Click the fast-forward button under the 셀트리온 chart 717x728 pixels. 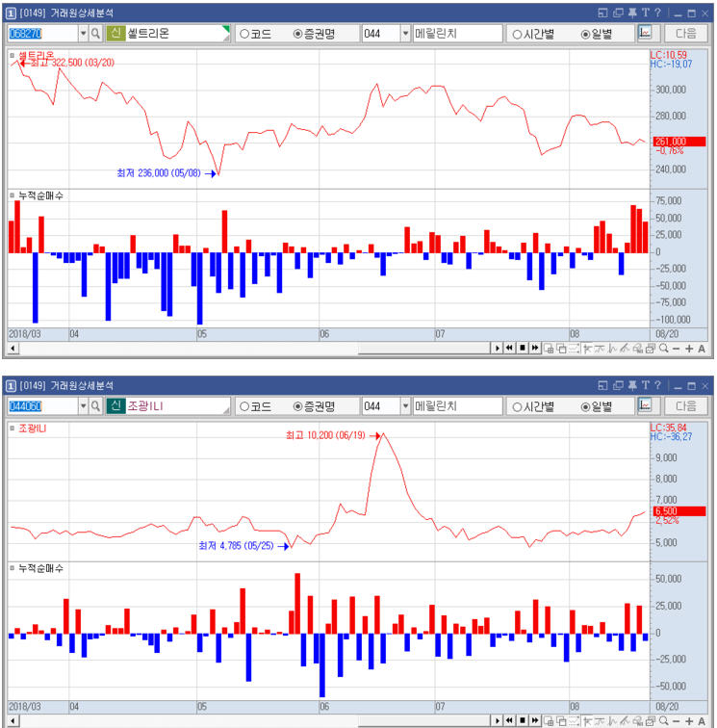coord(534,348)
